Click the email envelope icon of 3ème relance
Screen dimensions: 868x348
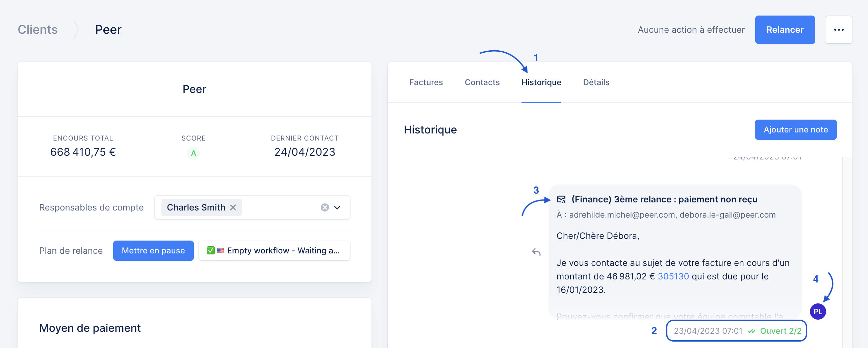pyautogui.click(x=561, y=199)
